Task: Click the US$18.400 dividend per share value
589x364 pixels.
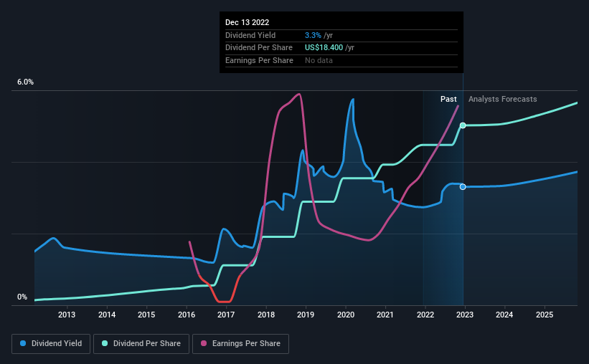Action: [x=324, y=48]
